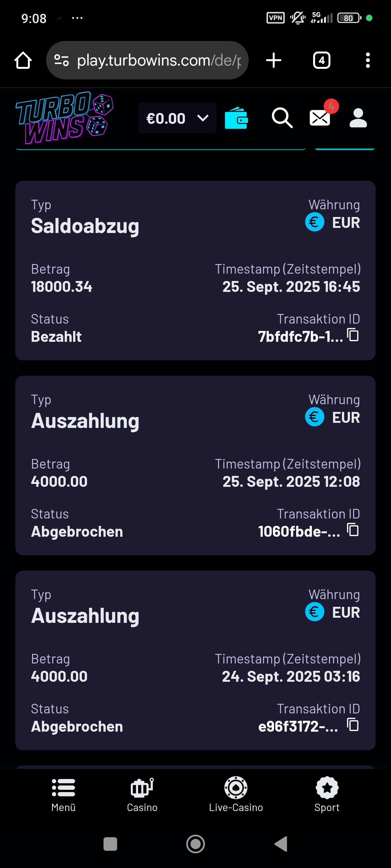Copy the 7bfdfc7b transaction ID
391x868 pixels.
tap(353, 335)
